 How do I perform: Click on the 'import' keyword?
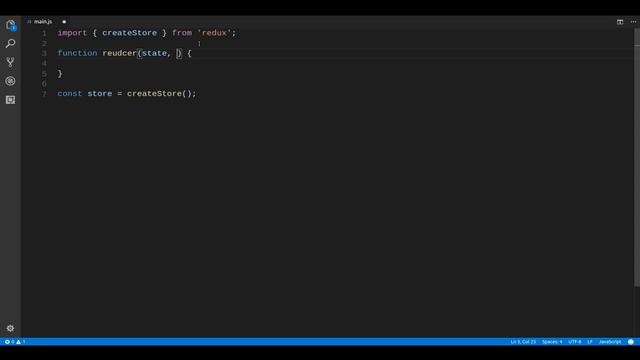click(x=72, y=33)
